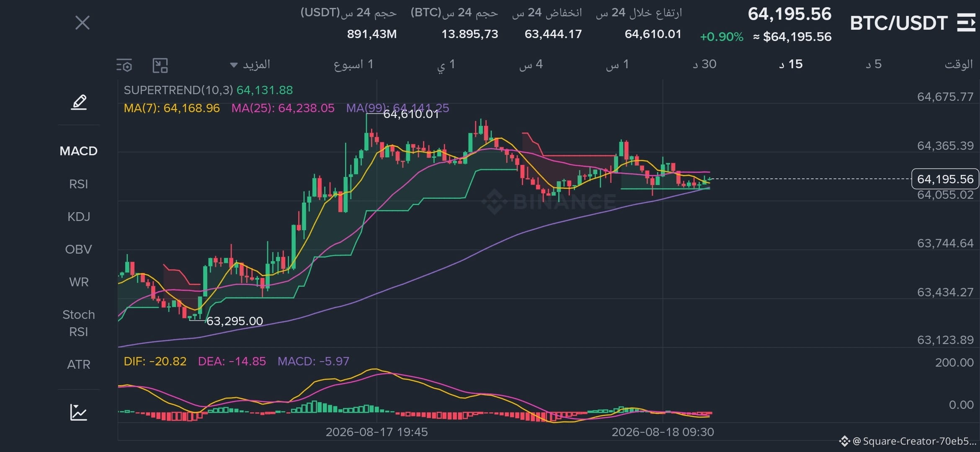
Task: Open the Binance Square creator logo
Action: pos(844,441)
